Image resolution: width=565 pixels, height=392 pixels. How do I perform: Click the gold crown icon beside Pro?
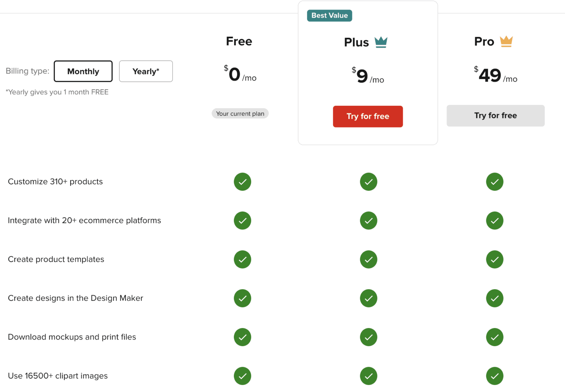click(506, 42)
